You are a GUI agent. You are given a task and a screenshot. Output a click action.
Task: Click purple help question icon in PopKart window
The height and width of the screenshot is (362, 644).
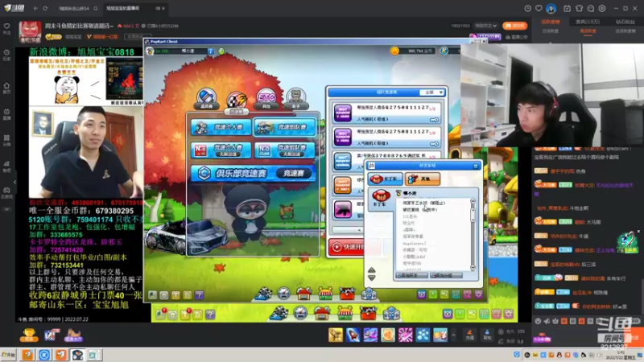point(199,295)
